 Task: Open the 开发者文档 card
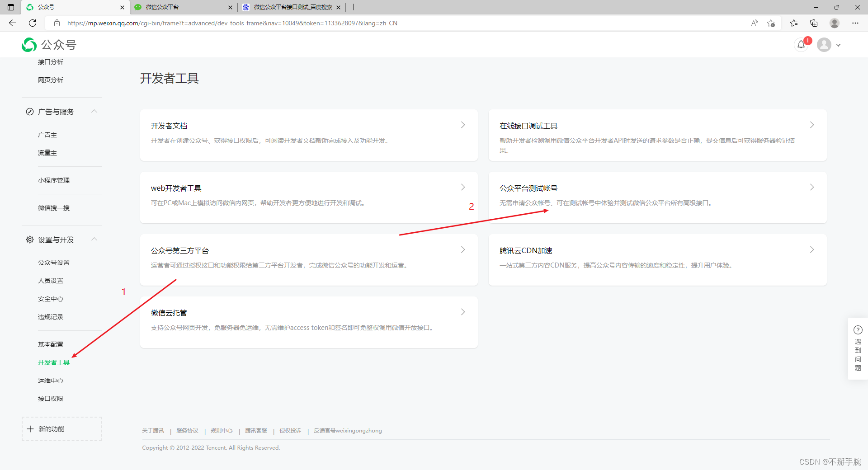pos(309,135)
